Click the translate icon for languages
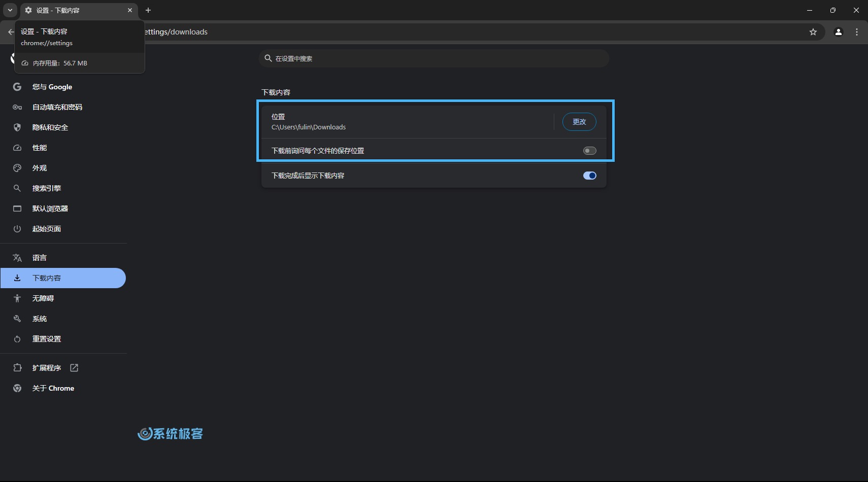This screenshot has height=482, width=868. 17,258
